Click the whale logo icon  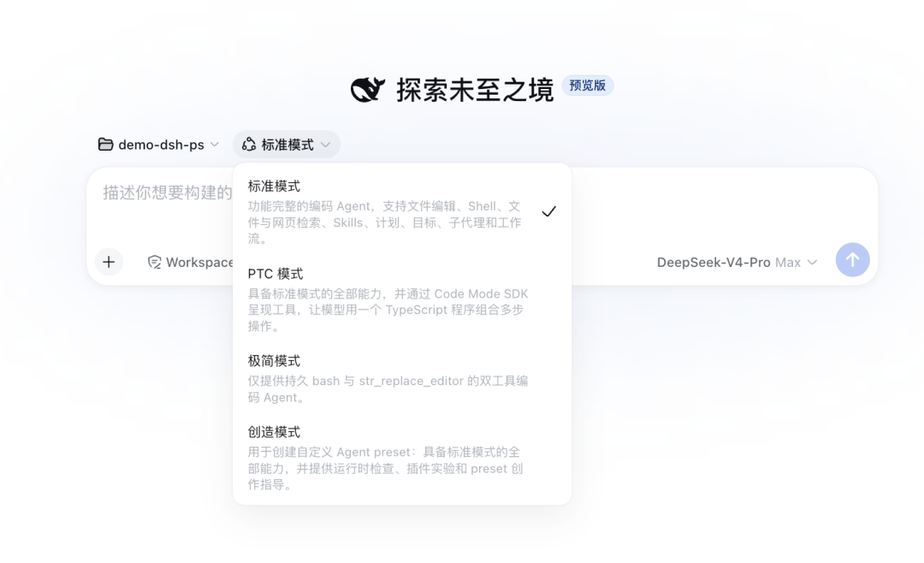point(368,90)
